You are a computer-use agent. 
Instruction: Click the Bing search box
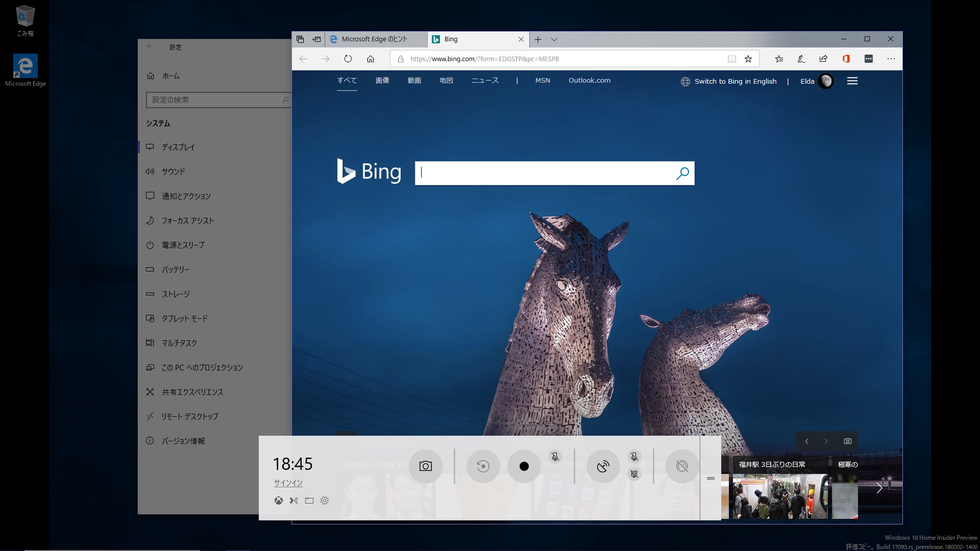coord(545,173)
